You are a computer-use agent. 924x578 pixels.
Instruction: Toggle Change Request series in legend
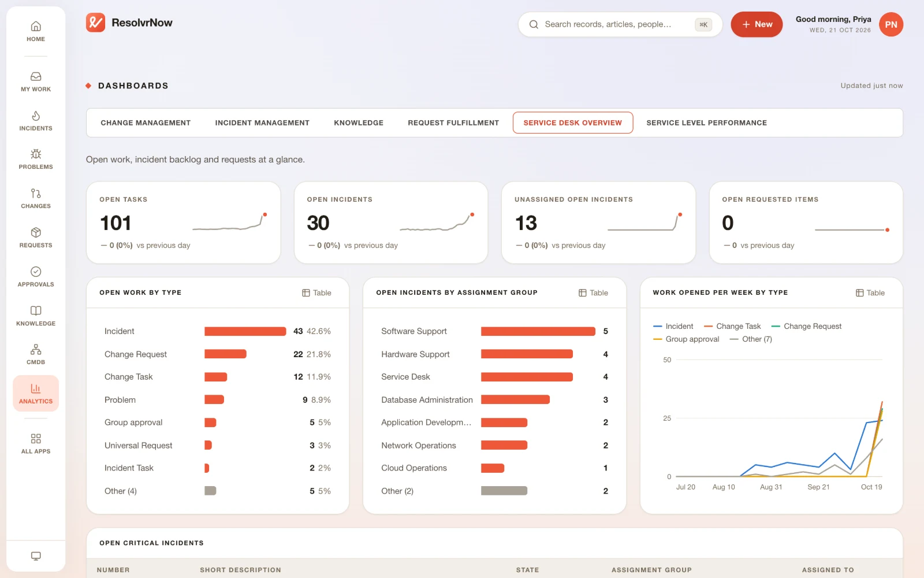(x=806, y=327)
